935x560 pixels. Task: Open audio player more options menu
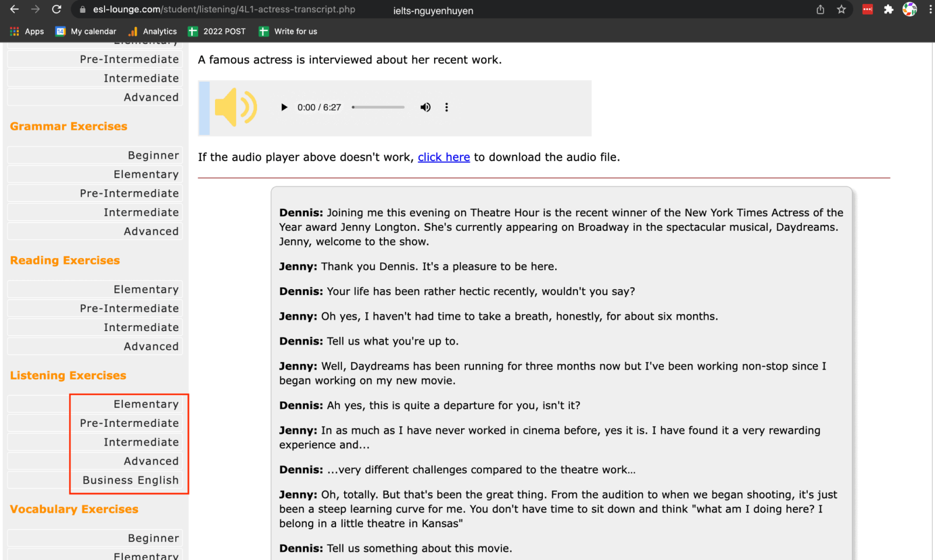(446, 107)
